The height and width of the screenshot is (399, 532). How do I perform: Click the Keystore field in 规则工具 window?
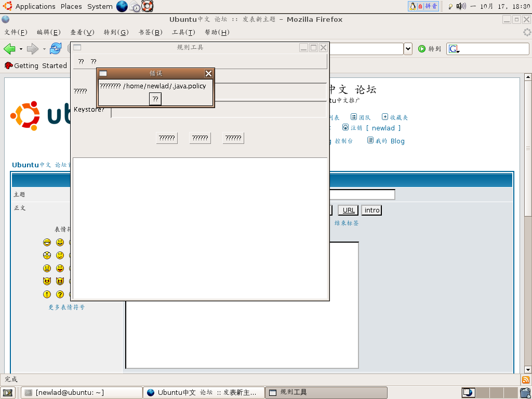pyautogui.click(x=219, y=110)
